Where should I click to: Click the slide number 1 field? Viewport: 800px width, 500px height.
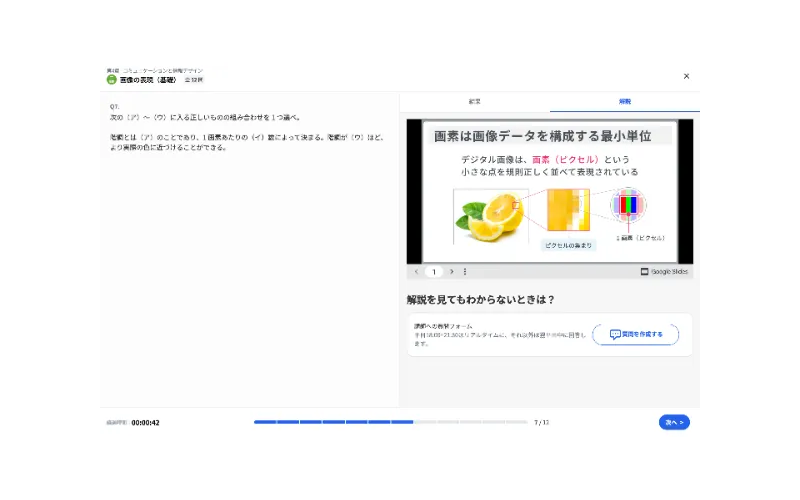434,271
